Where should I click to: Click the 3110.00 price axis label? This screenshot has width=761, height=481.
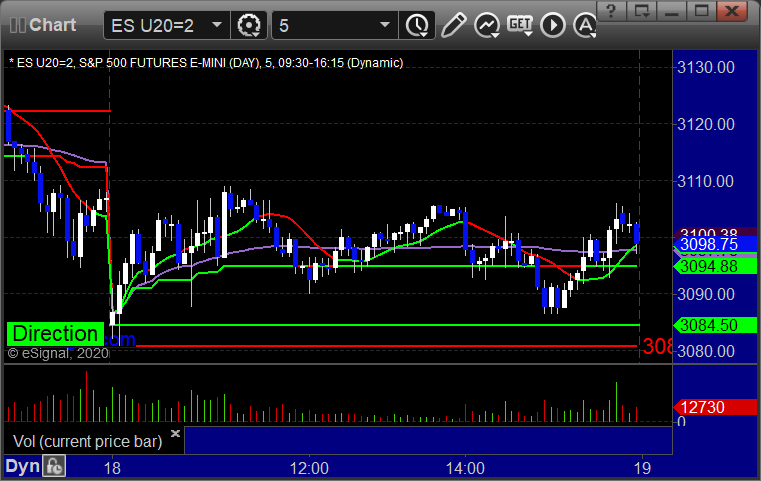706,182
